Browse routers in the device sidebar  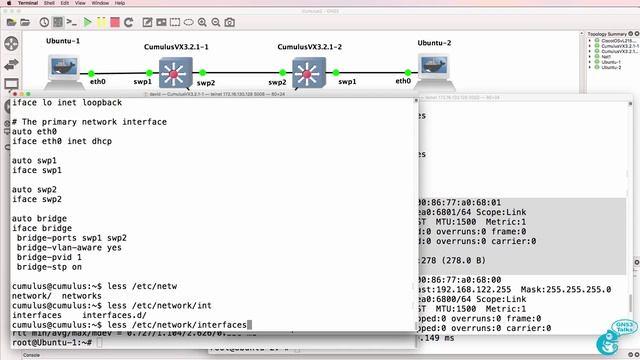11,44
